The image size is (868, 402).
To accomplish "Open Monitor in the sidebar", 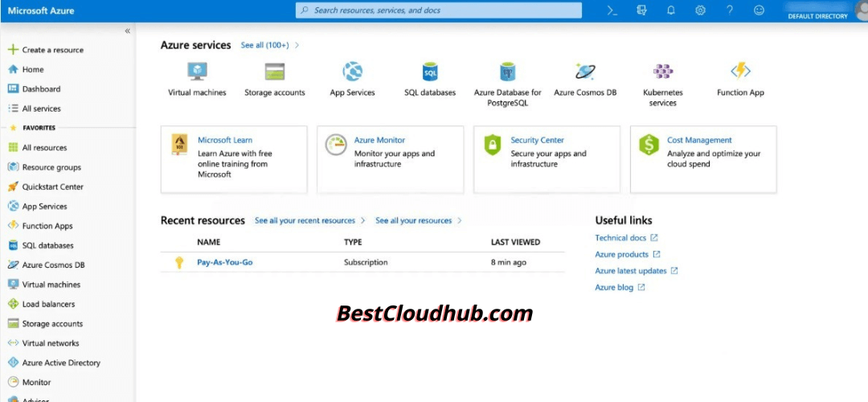I will coord(36,383).
